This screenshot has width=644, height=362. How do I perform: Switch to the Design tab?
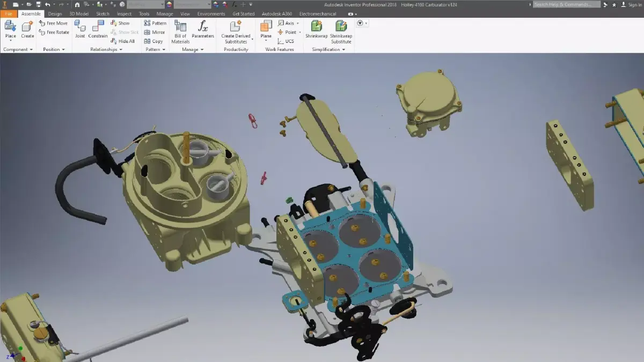coord(55,14)
